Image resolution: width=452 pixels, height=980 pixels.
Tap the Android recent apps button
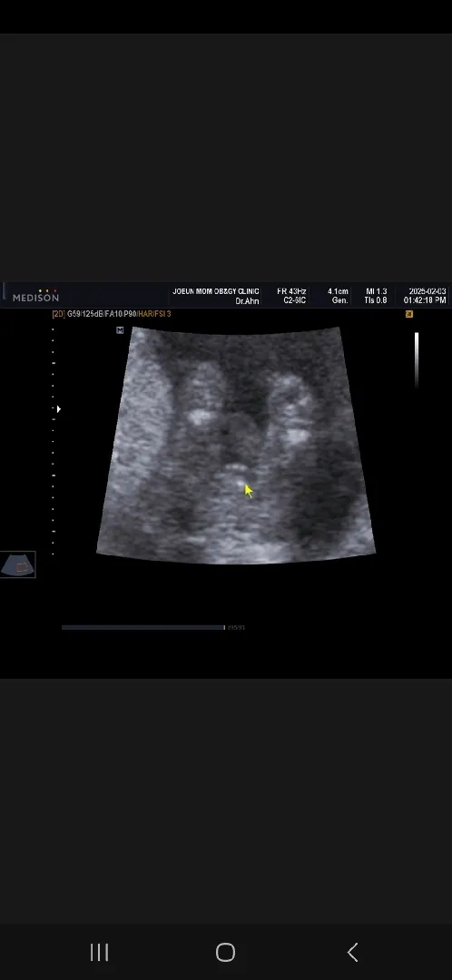(100, 953)
